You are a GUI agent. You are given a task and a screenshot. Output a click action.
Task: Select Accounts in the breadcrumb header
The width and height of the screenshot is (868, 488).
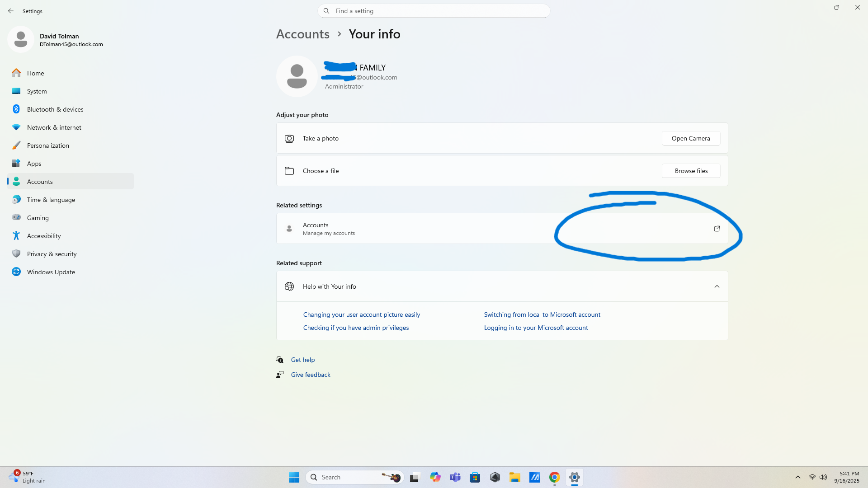[302, 34]
